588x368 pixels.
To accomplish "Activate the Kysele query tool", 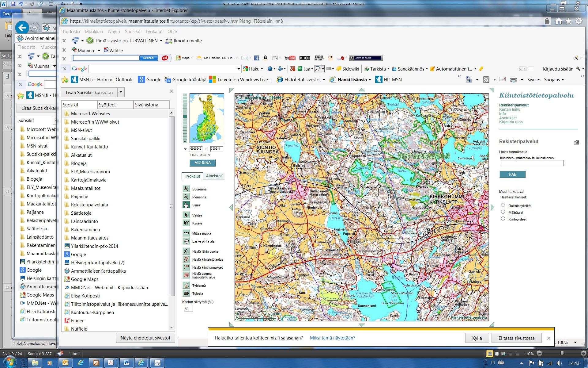I will click(186, 223).
